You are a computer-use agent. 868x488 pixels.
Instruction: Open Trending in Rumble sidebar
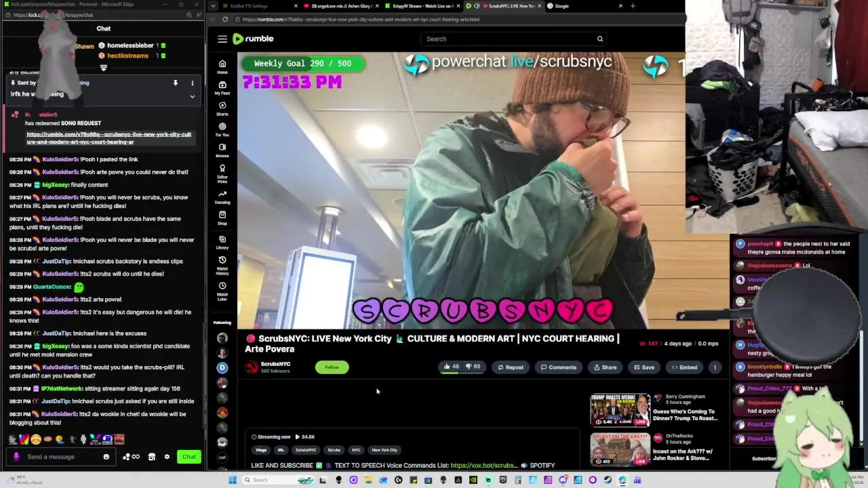(222, 197)
